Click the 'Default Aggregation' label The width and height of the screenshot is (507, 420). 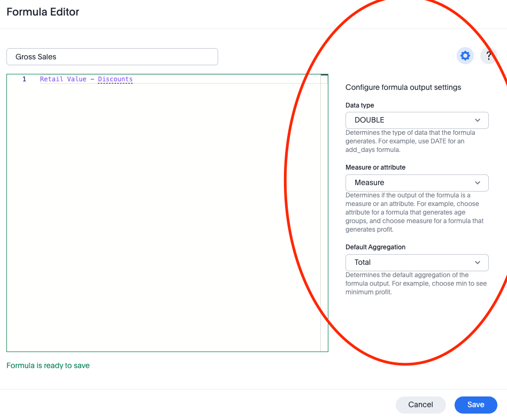pyautogui.click(x=375, y=247)
